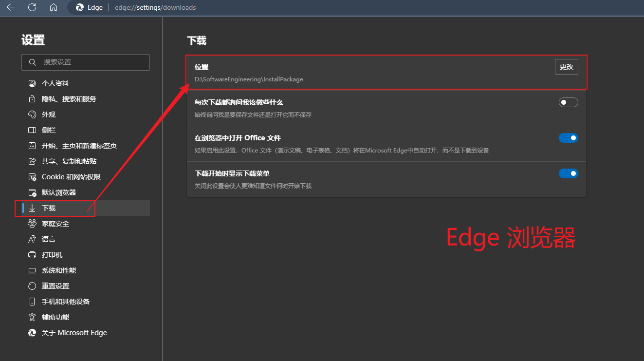Click the share icon for 共享、复制和粘贴
The height and width of the screenshot is (361, 644).
pos(32,161)
